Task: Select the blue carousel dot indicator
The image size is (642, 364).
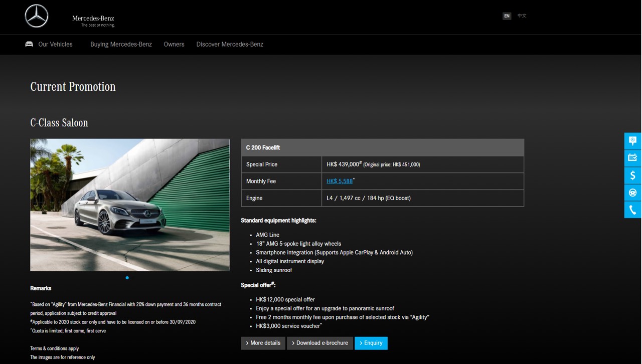Action: point(127,278)
